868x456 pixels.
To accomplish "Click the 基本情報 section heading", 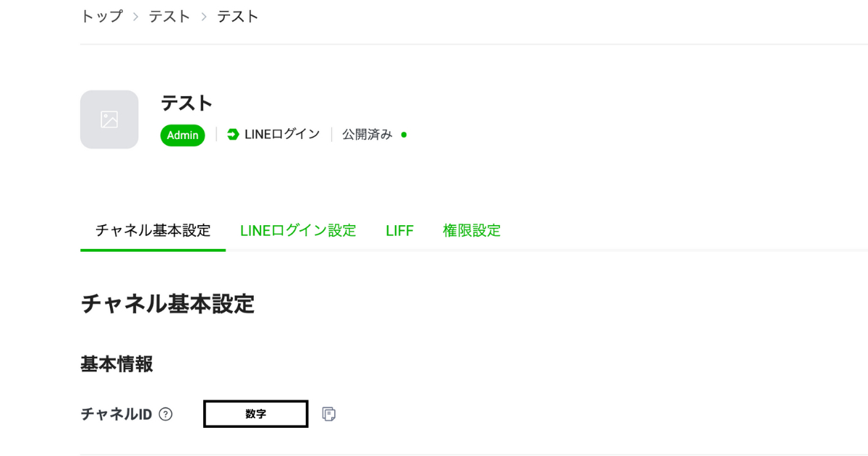I will [116, 364].
